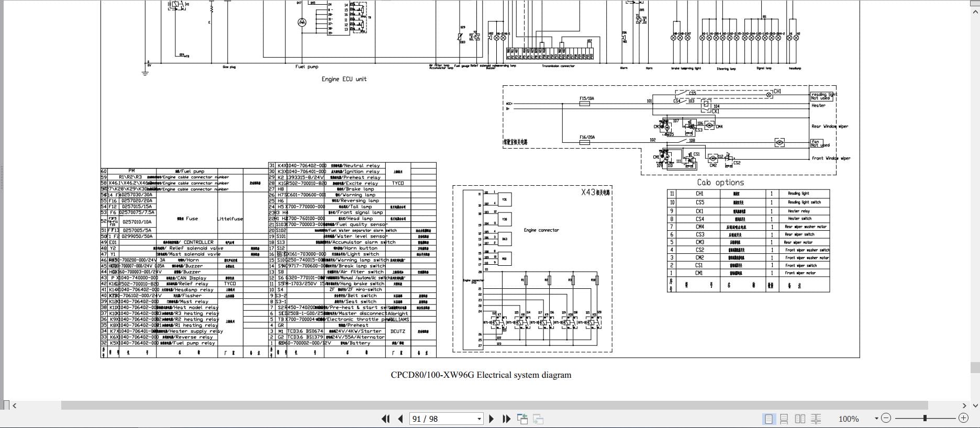Click the F15/10A fuse label
Screen dimensions: 980x428
pyautogui.click(x=587, y=98)
